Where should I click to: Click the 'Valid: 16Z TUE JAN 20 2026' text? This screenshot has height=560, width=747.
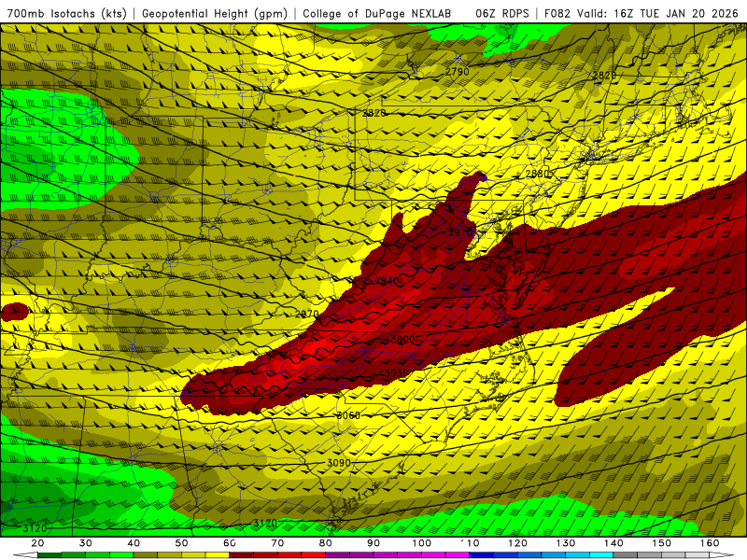(657, 14)
